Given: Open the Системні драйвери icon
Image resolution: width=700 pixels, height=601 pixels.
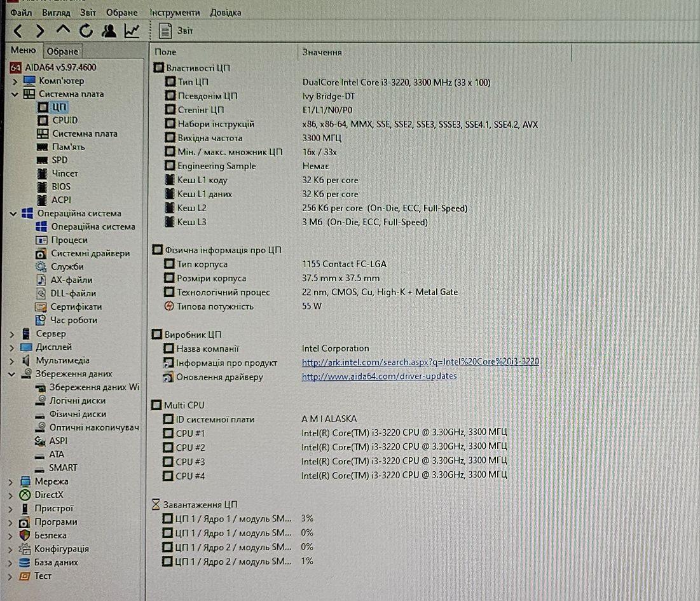Looking at the screenshot, I should (41, 254).
